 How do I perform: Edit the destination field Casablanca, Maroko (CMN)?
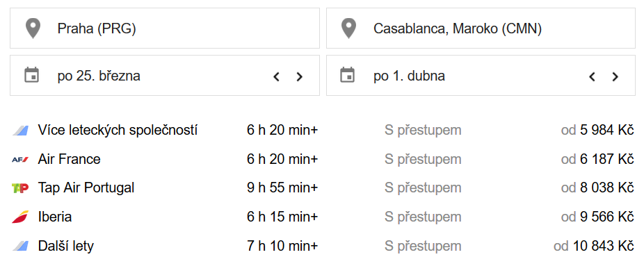481,28
